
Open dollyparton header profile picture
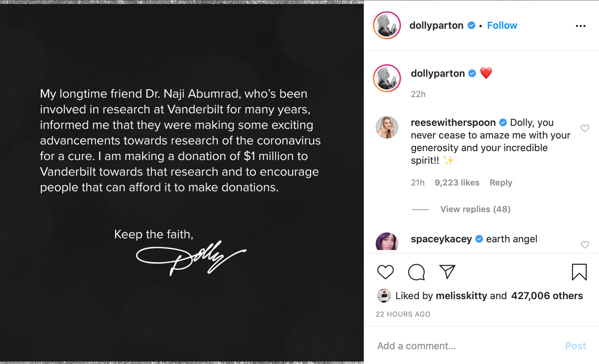click(387, 25)
